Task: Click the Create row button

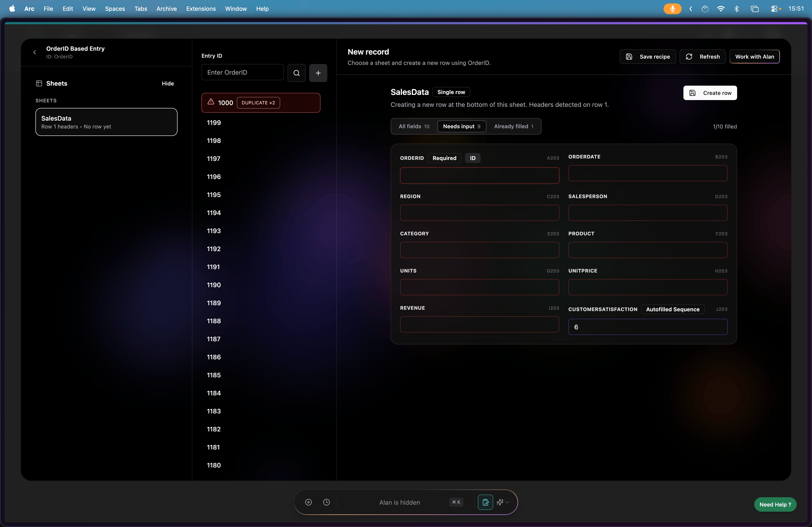Action: click(710, 93)
